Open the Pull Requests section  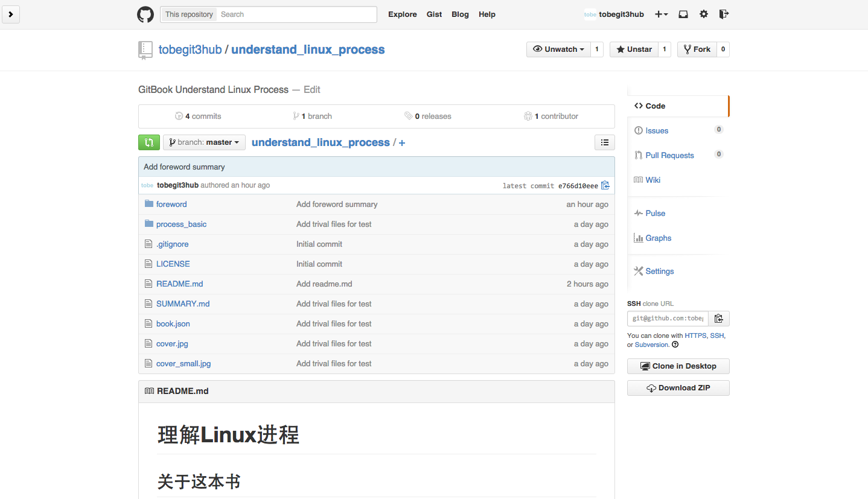[x=669, y=155]
